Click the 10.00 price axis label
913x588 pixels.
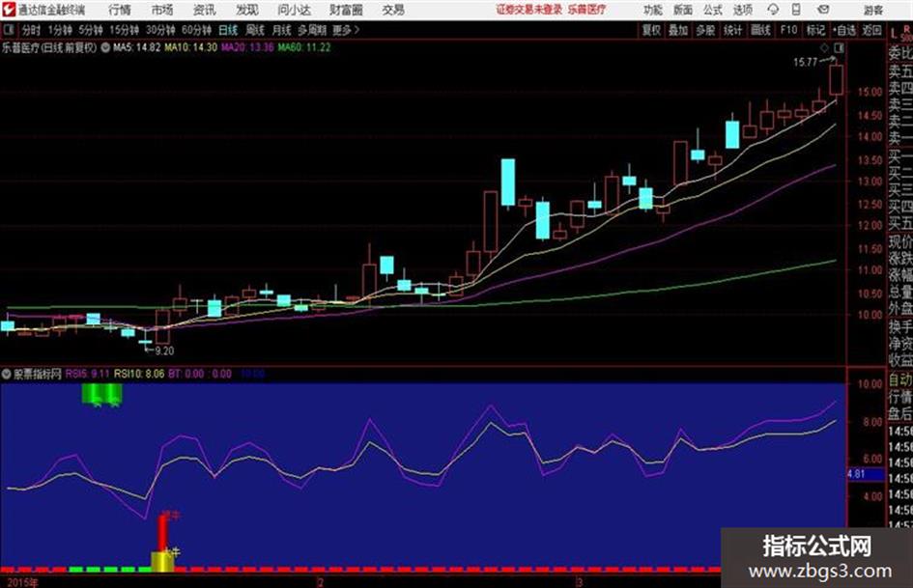tap(870, 315)
